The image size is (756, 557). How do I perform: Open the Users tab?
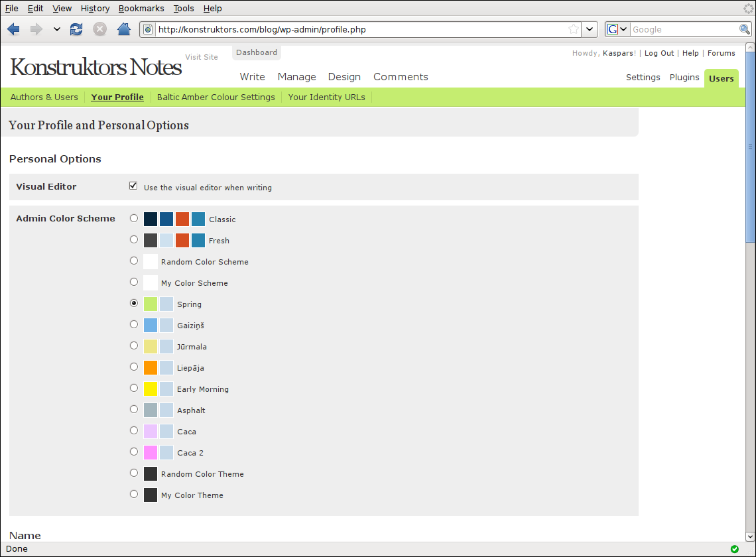tap(722, 79)
